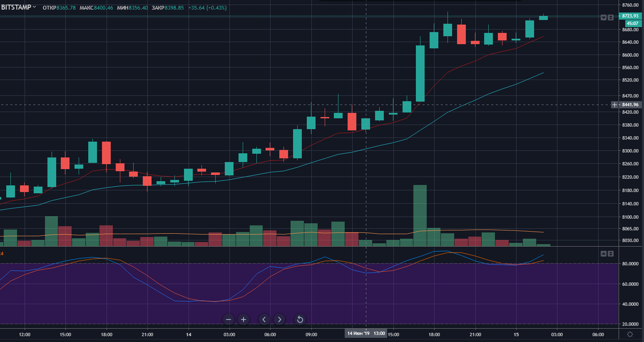This screenshot has height=342, width=644.
Task: Click the 40.0000 indicator scale label
Action: click(x=630, y=304)
